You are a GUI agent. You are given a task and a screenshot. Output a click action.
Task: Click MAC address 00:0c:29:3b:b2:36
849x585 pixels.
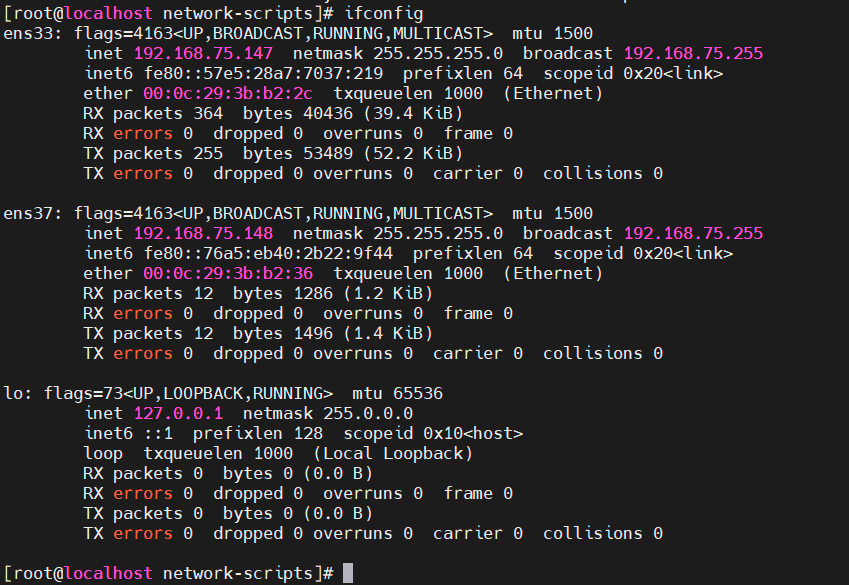(x=228, y=273)
